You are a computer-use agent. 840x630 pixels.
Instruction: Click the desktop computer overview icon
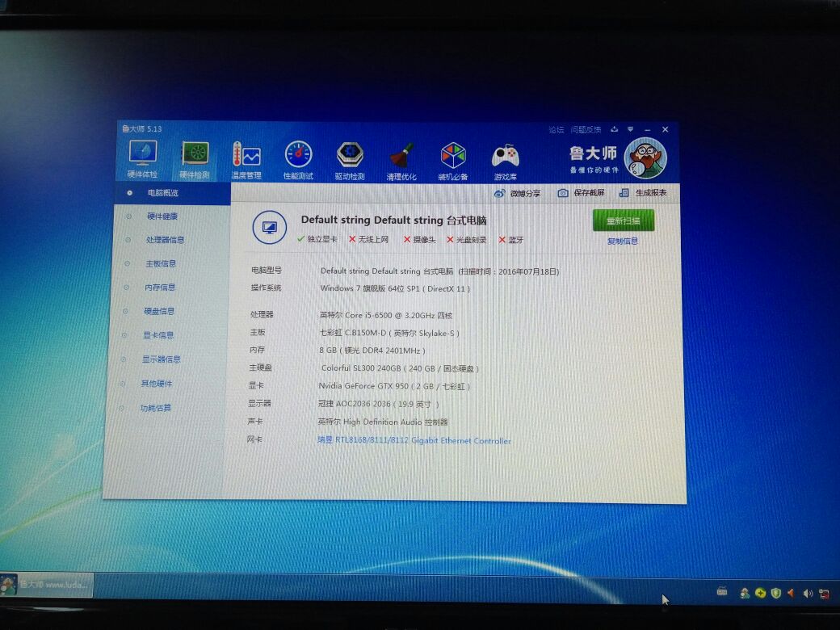[270, 228]
